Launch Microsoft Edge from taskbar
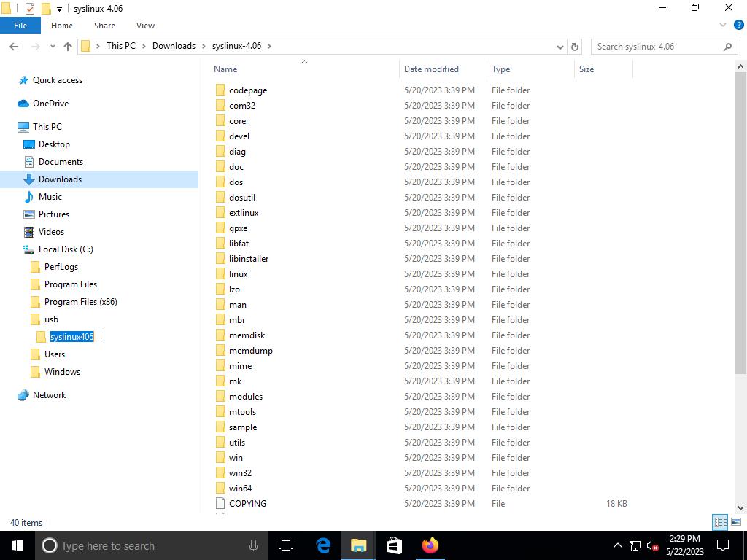Screen dimensions: 747x560 pyautogui.click(x=323, y=545)
